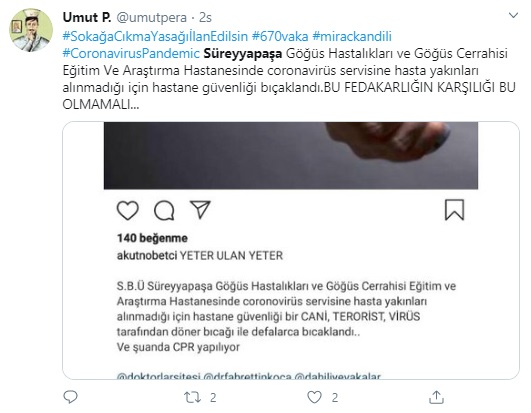Like the tweet with the bottom heart icon
The height and width of the screenshot is (413, 531).
(314, 397)
